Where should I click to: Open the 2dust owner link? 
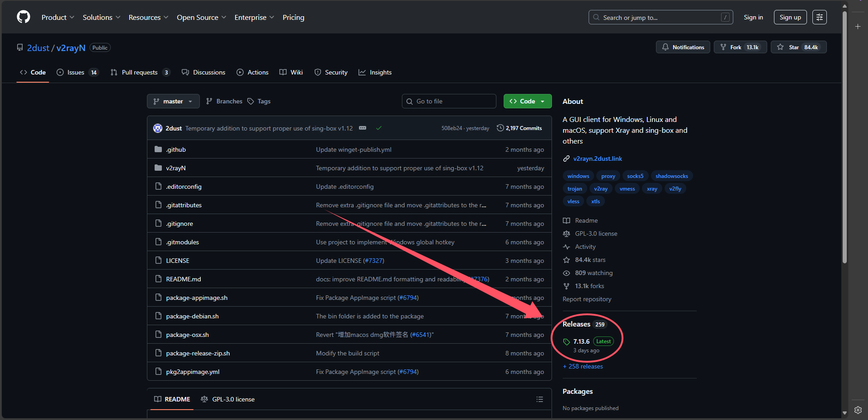[38, 48]
